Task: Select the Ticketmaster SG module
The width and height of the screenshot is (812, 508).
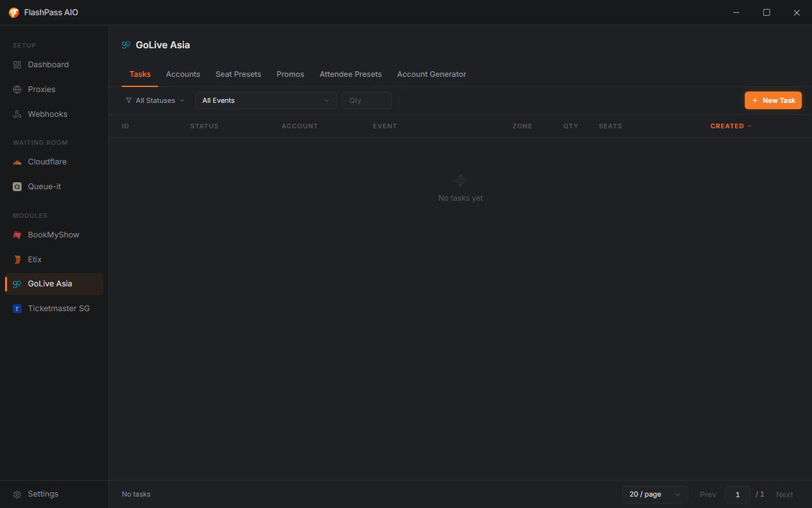Action: click(54, 309)
